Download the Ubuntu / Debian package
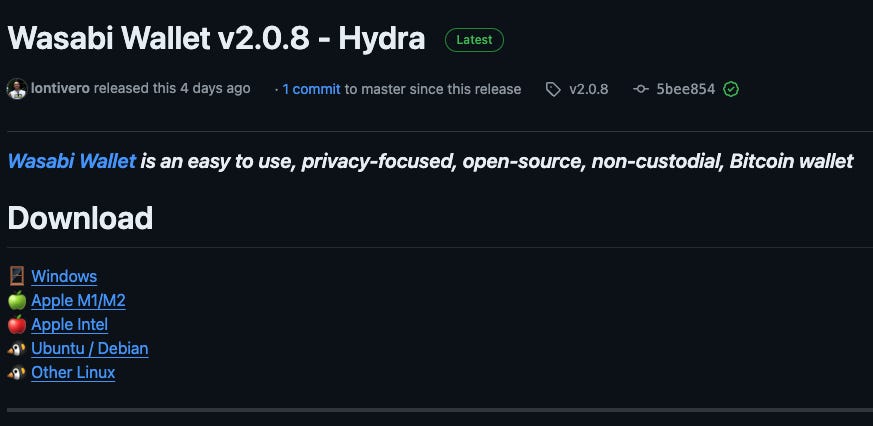The image size is (873, 426). click(x=90, y=349)
